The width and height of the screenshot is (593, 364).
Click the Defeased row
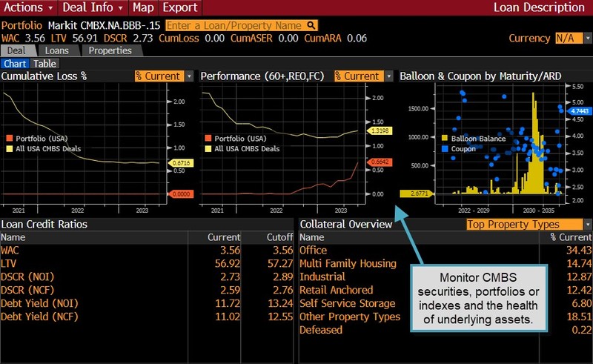click(445, 330)
